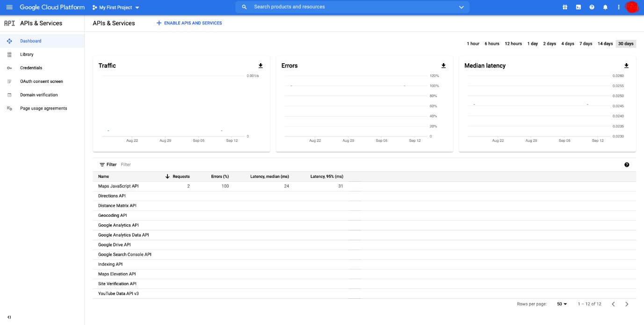
Task: Click the Dashboard sidebar icon
Action: click(x=9, y=41)
